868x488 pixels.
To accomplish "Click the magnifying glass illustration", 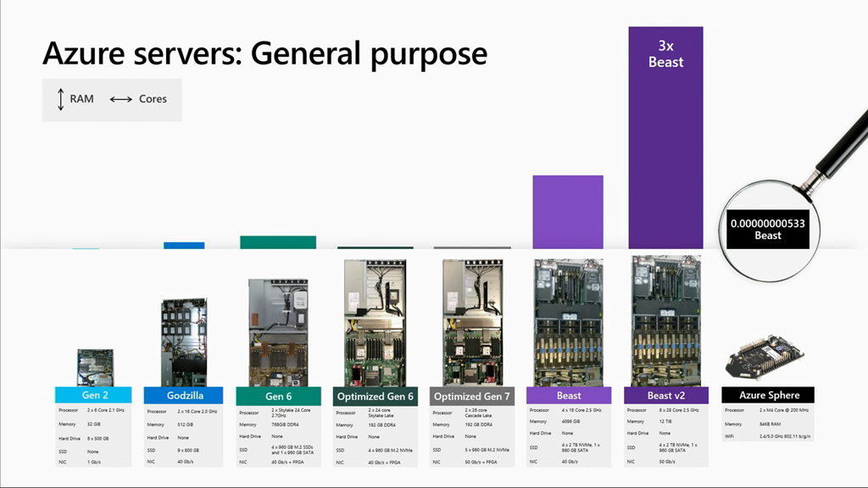I will [x=805, y=169].
